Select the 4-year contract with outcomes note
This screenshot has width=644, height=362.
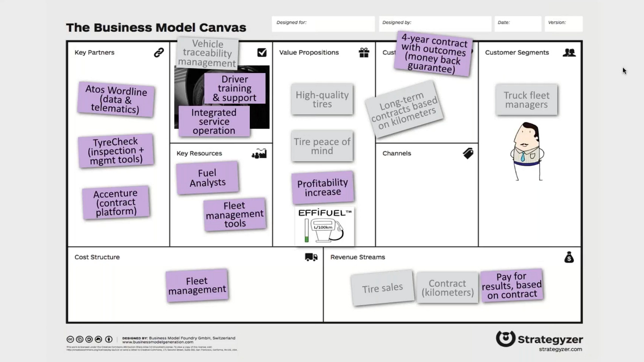[x=433, y=54]
